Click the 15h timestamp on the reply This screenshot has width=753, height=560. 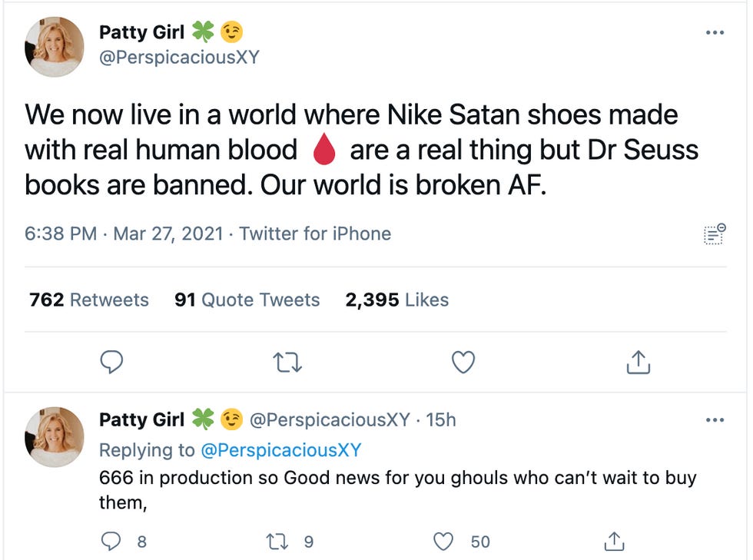(441, 419)
